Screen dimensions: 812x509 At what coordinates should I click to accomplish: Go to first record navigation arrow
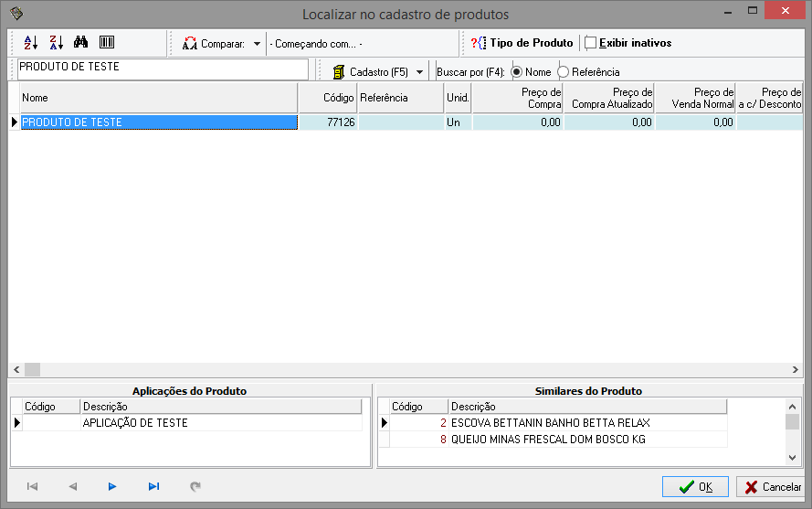32,487
